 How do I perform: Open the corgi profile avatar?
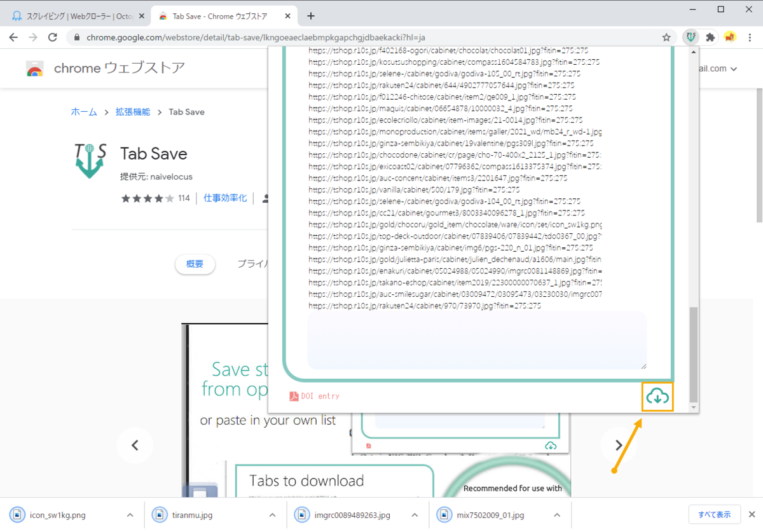(x=730, y=38)
